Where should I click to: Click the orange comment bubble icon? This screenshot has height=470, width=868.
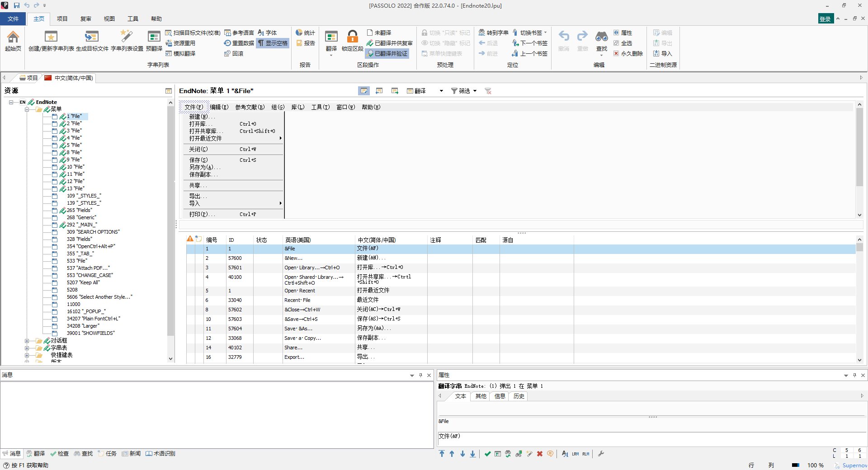550,454
